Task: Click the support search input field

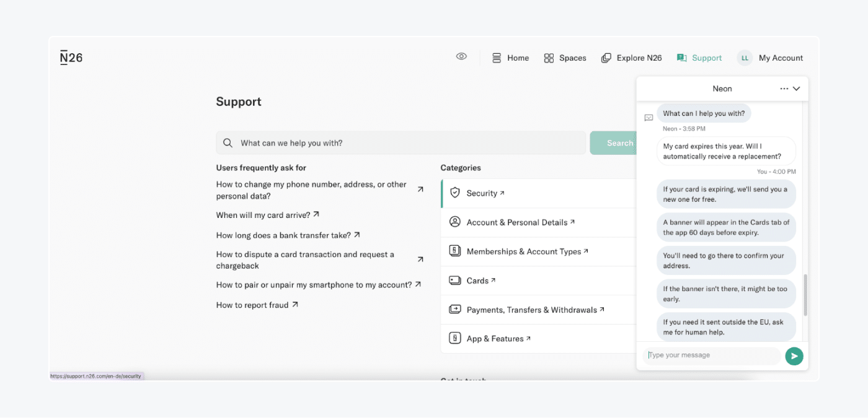Action: (401, 142)
